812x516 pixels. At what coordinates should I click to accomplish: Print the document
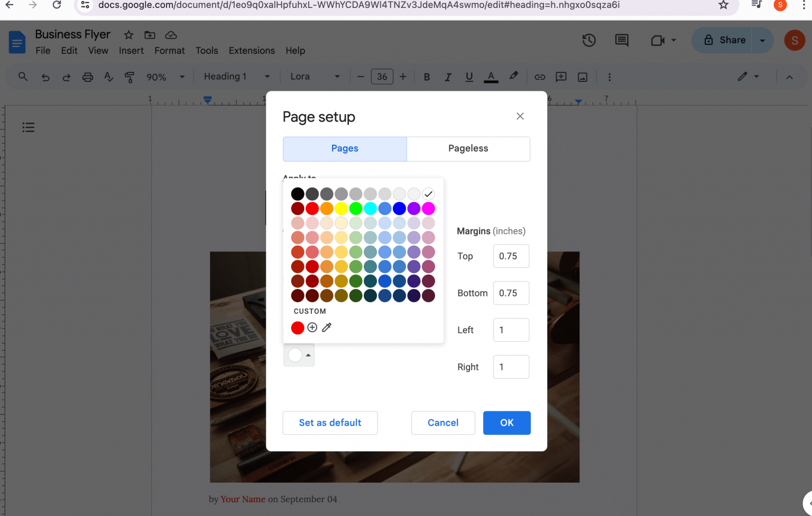88,77
